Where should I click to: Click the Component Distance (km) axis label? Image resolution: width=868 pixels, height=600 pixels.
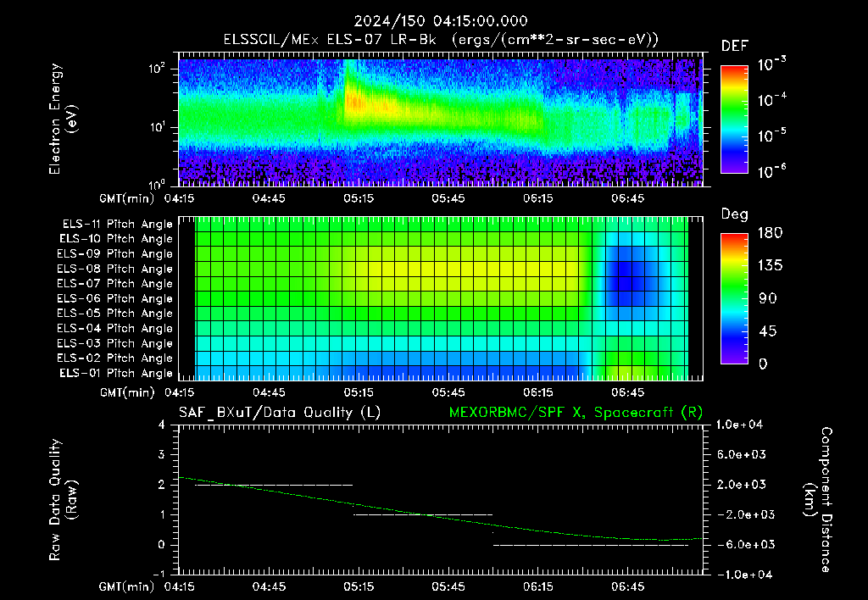point(818,500)
